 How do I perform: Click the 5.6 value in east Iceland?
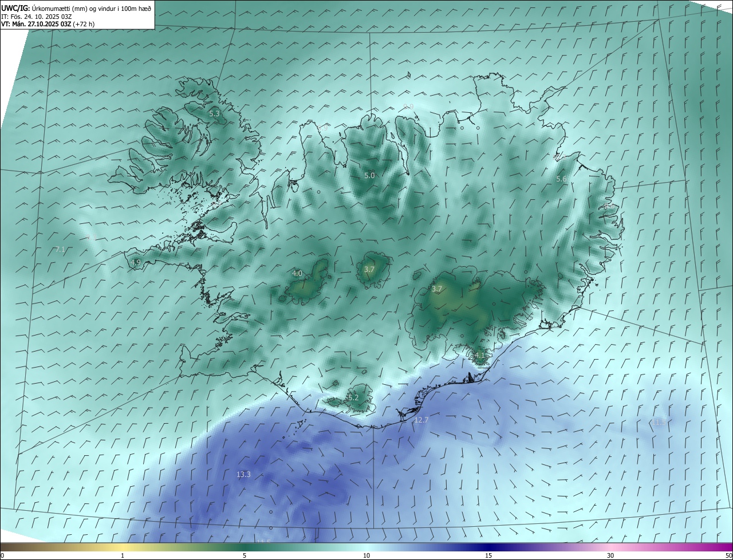[561, 179]
